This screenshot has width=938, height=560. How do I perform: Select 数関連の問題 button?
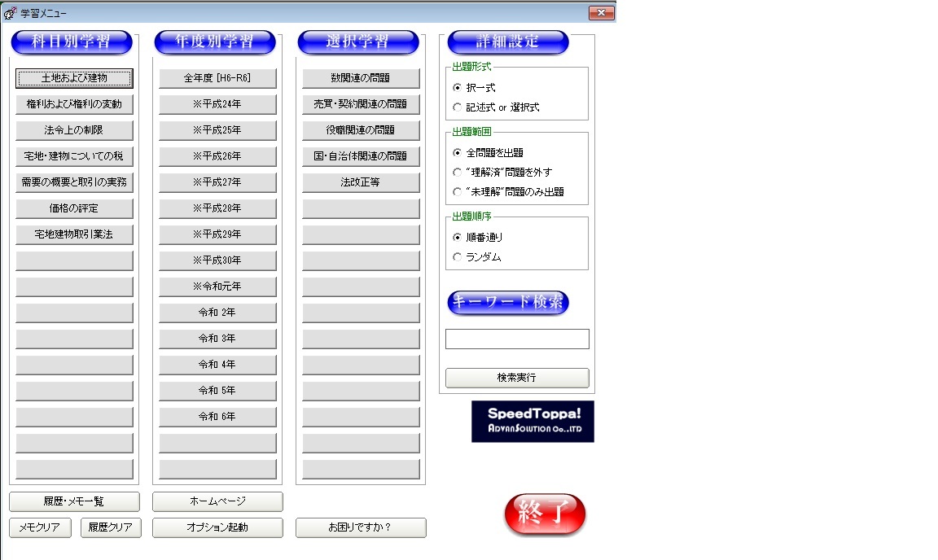point(361,78)
